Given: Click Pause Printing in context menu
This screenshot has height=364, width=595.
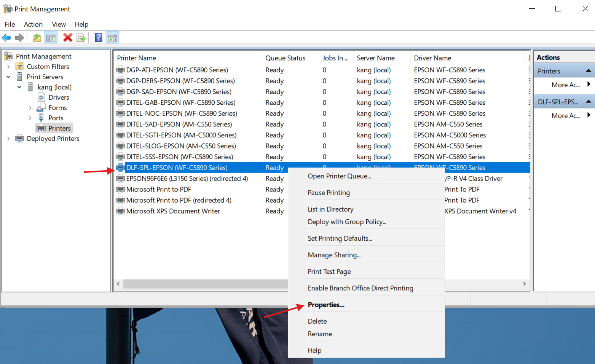Looking at the screenshot, I should 329,193.
